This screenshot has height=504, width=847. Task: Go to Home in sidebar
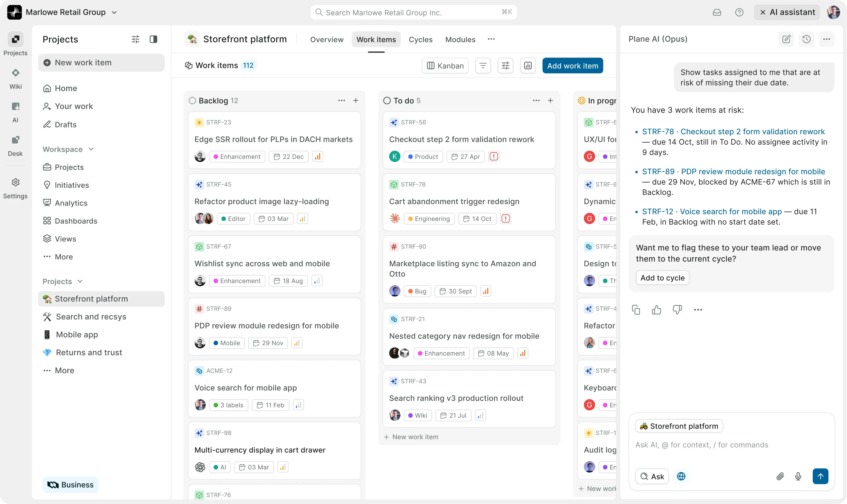[101, 88]
